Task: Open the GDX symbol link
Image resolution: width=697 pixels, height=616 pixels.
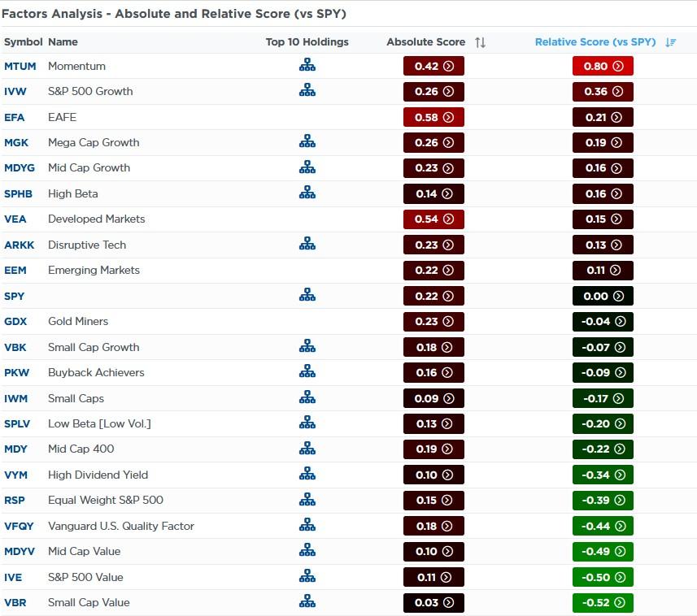Action: tap(16, 321)
